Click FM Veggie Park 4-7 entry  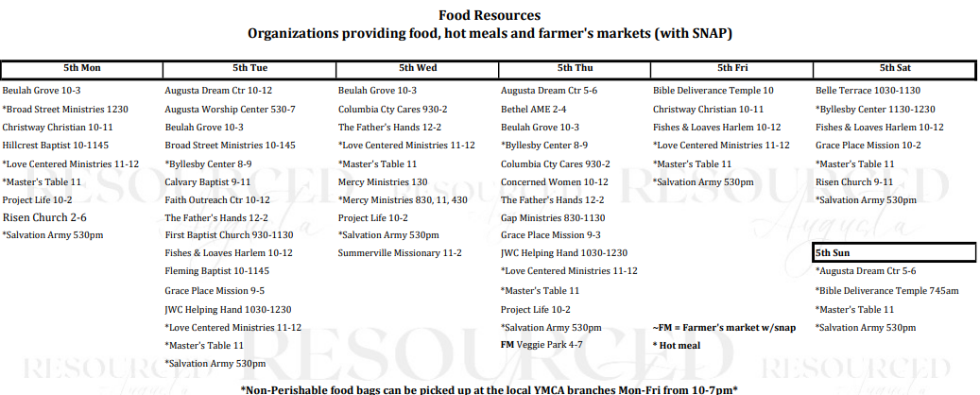pos(542,345)
